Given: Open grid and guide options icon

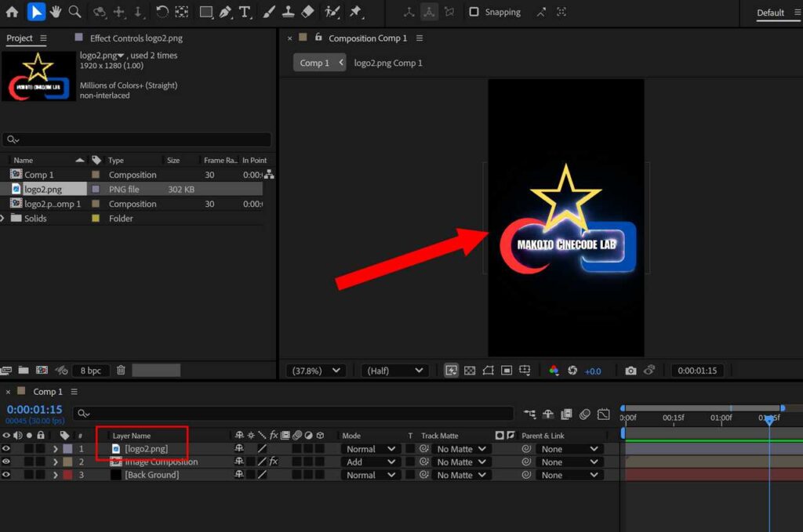Looking at the screenshot, I should click(x=525, y=371).
